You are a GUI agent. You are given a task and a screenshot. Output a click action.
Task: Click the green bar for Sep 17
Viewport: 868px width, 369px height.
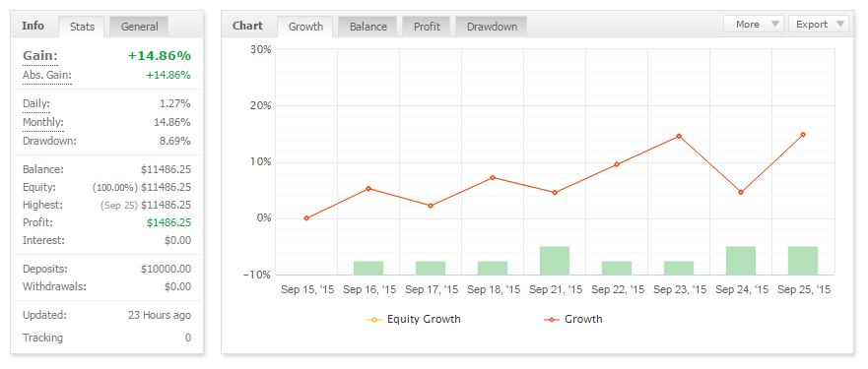[431, 268]
